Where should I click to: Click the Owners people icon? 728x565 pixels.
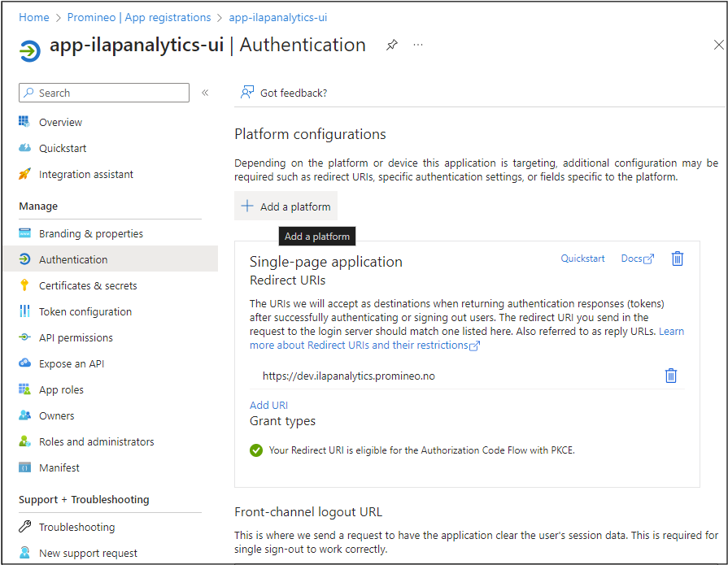(24, 415)
